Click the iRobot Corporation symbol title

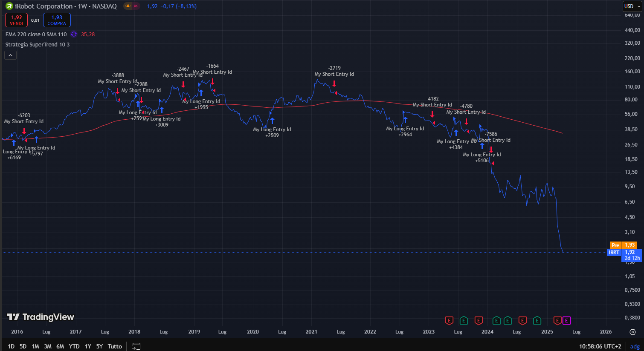tap(44, 6)
